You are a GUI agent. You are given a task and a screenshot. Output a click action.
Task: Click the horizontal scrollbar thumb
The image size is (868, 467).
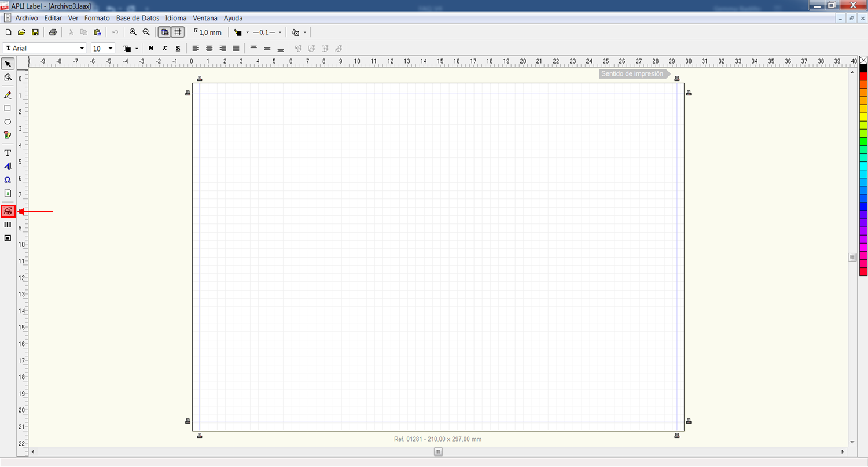(439, 451)
